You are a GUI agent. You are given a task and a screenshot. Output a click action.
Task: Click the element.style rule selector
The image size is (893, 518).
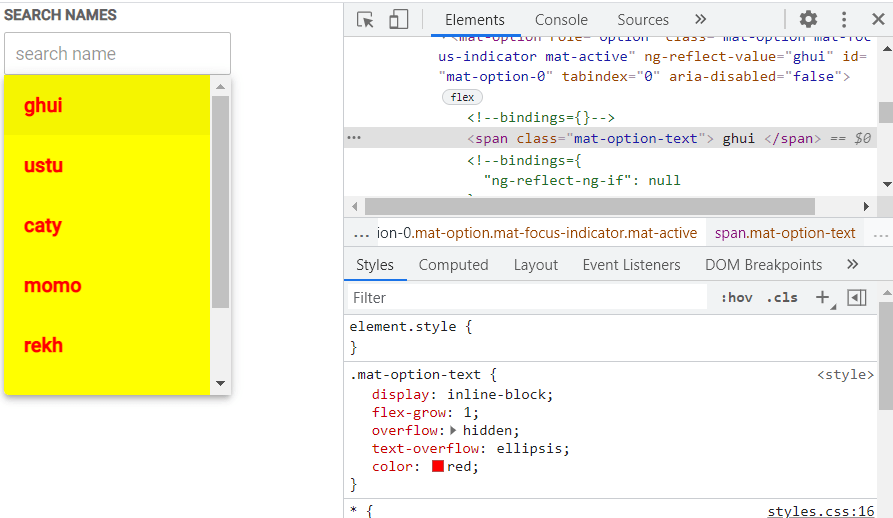point(403,327)
